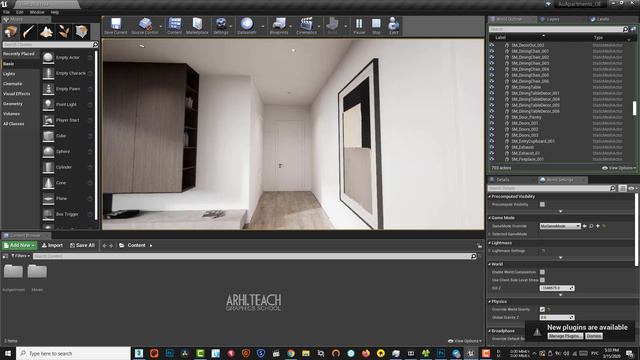
Task: Switch to the Details tab
Action: pyautogui.click(x=503, y=180)
